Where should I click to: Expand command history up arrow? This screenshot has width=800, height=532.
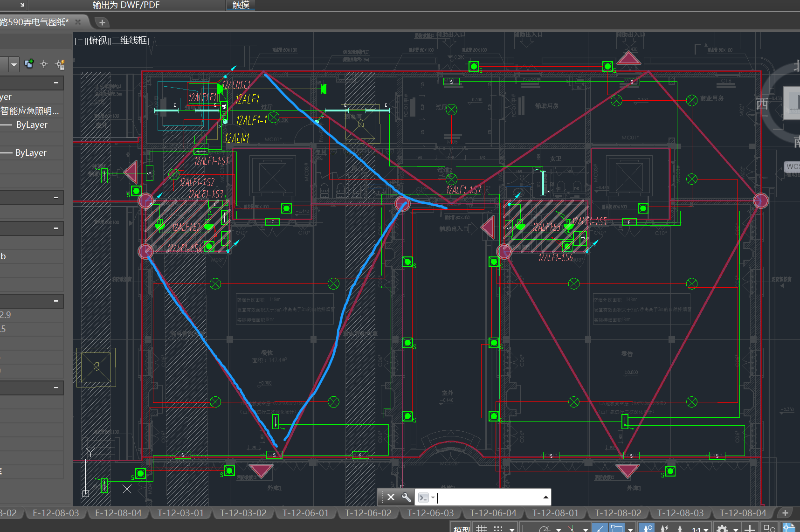545,497
